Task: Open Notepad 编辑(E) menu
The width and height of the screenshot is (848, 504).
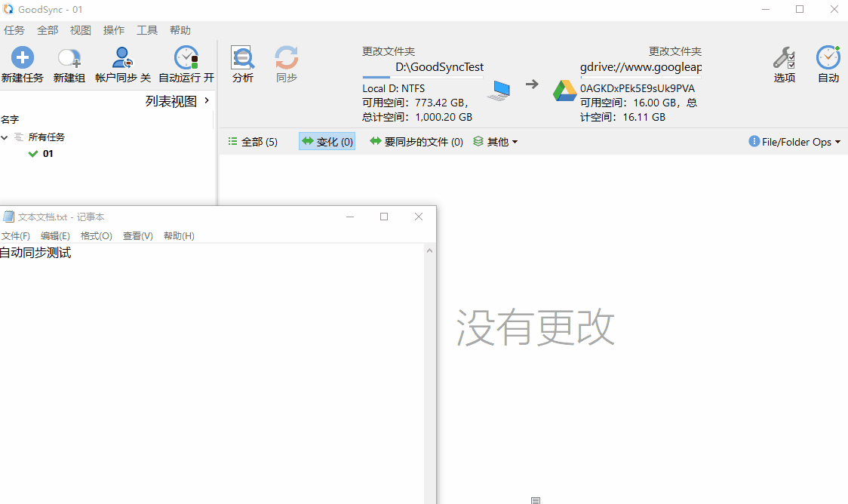Action: tap(55, 235)
